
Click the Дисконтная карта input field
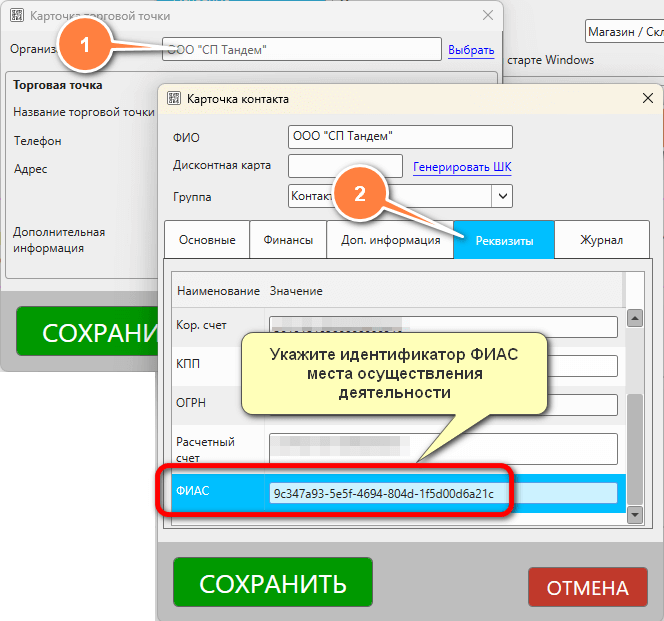(x=345, y=166)
